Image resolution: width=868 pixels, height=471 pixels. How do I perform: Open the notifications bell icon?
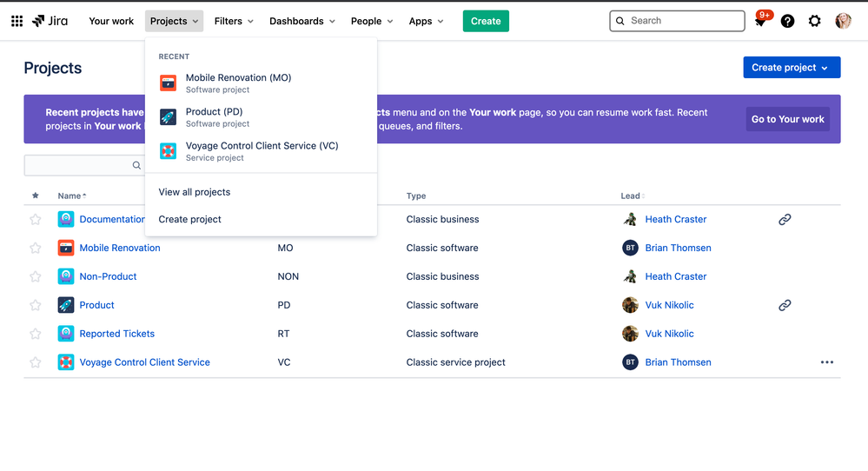(x=760, y=22)
